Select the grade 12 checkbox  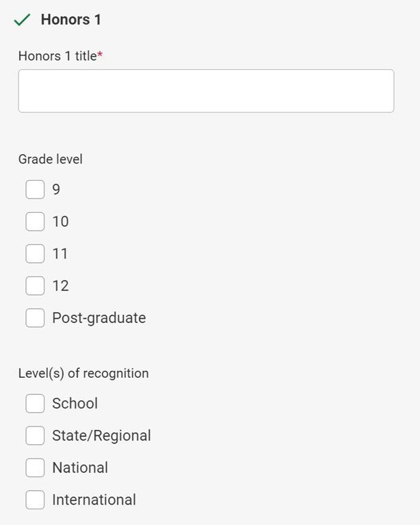click(x=35, y=286)
